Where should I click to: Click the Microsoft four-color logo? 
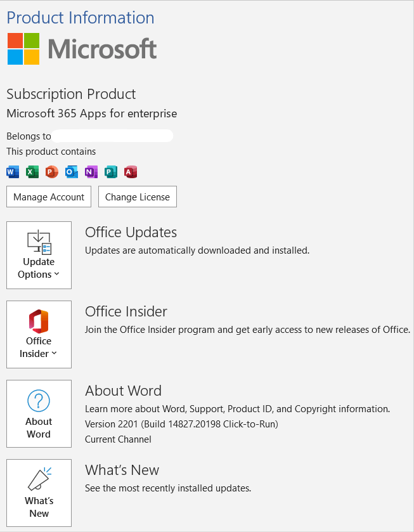coord(23,49)
